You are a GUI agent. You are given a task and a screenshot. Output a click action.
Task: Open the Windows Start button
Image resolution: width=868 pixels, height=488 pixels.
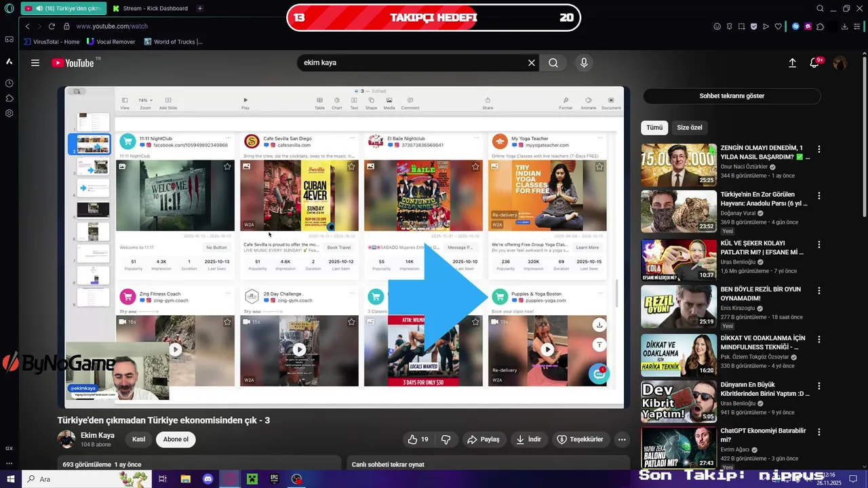[9, 479]
